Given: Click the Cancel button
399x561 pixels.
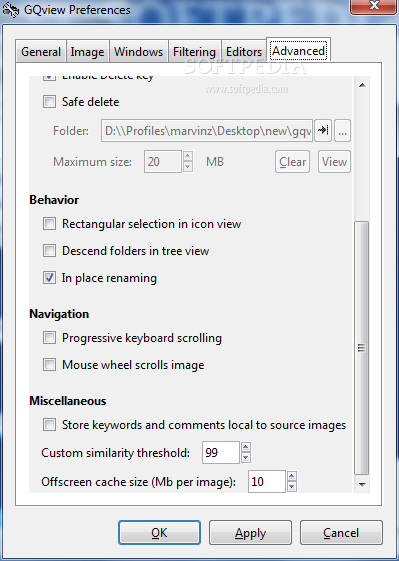Looking at the screenshot, I should pos(341,533).
